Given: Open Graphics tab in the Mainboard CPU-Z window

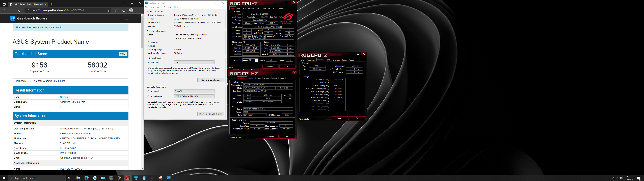Looking at the screenshot, I should pyautogui.click(x=267, y=78).
